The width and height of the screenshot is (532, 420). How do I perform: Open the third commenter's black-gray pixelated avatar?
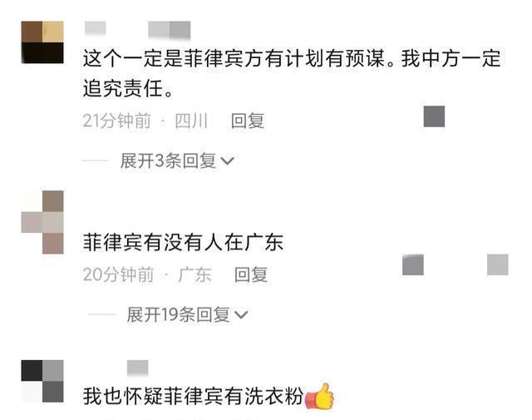pyautogui.click(x=42, y=381)
